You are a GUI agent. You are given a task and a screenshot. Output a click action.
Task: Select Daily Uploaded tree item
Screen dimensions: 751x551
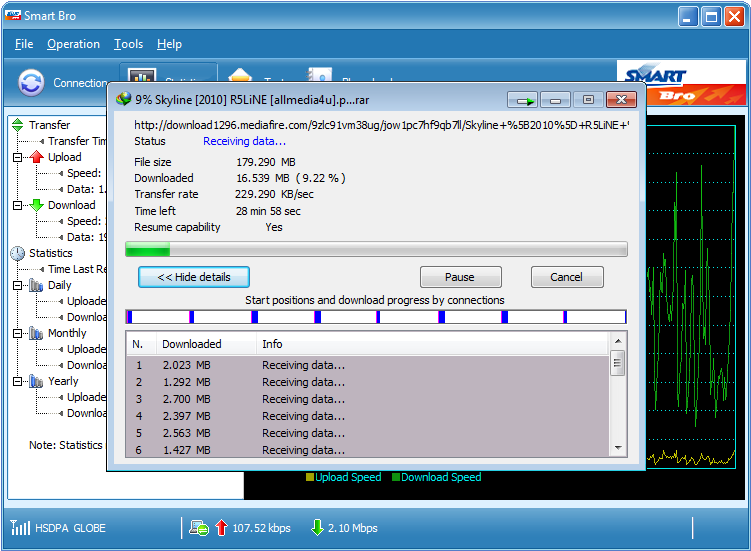[x=86, y=301]
